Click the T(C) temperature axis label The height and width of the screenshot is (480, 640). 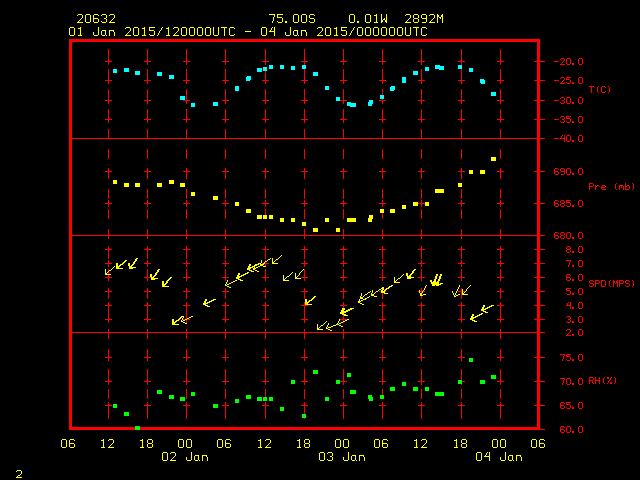[600, 89]
